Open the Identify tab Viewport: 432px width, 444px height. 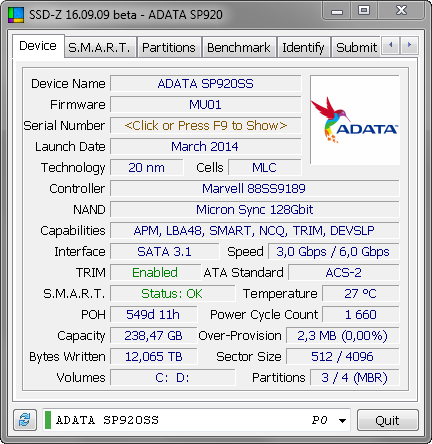[303, 47]
